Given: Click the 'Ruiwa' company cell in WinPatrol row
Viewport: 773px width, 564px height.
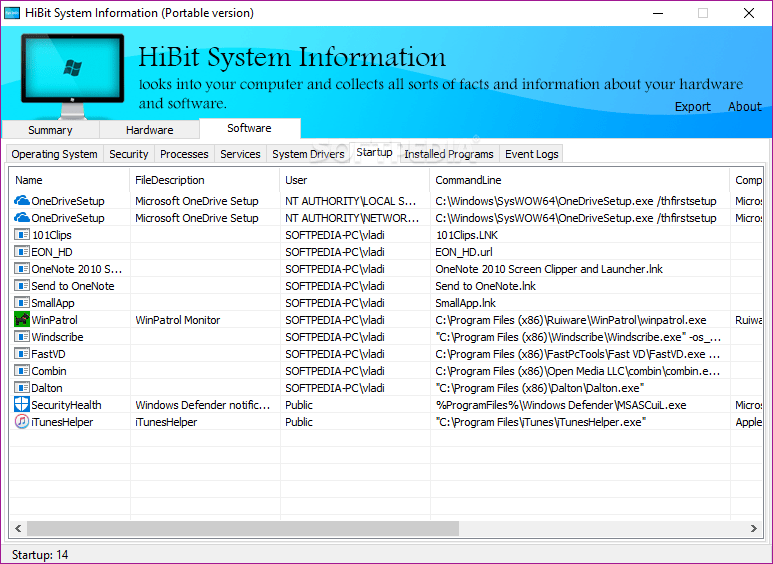Looking at the screenshot, I should click(x=748, y=320).
